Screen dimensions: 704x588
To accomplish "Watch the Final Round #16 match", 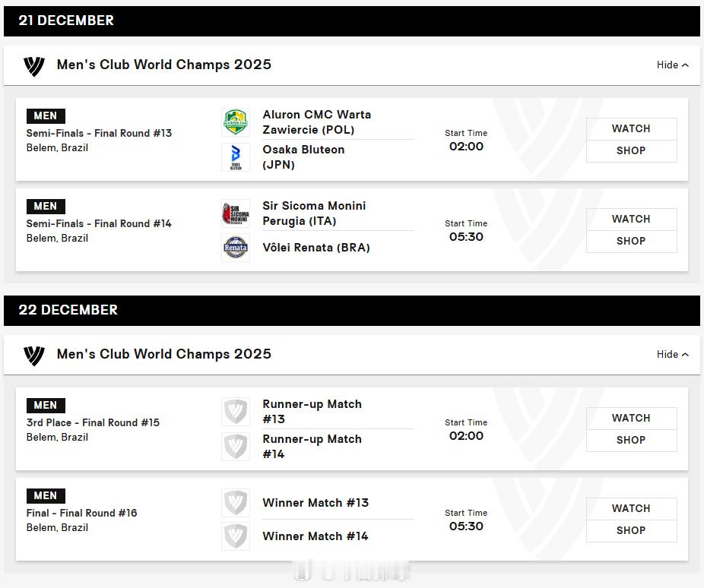I will (x=631, y=509).
